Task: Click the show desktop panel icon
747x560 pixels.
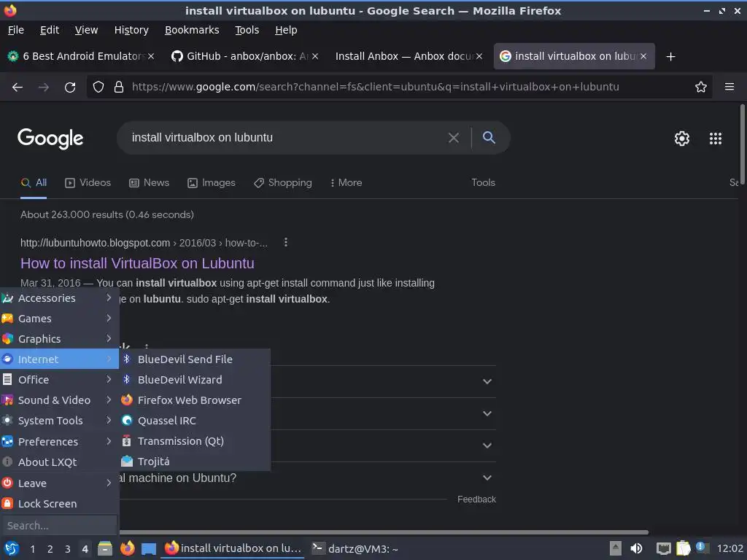Action: [149, 548]
